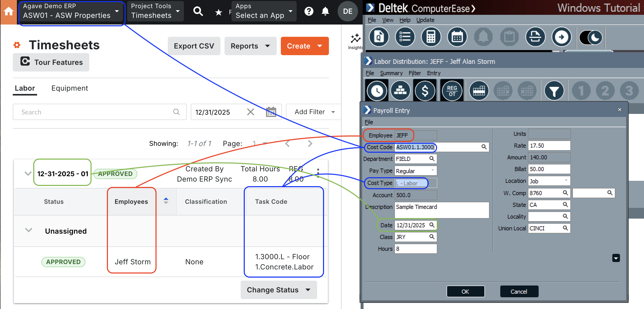Click the REG/OT icon in Labor Distribution toolbar

pos(452,90)
